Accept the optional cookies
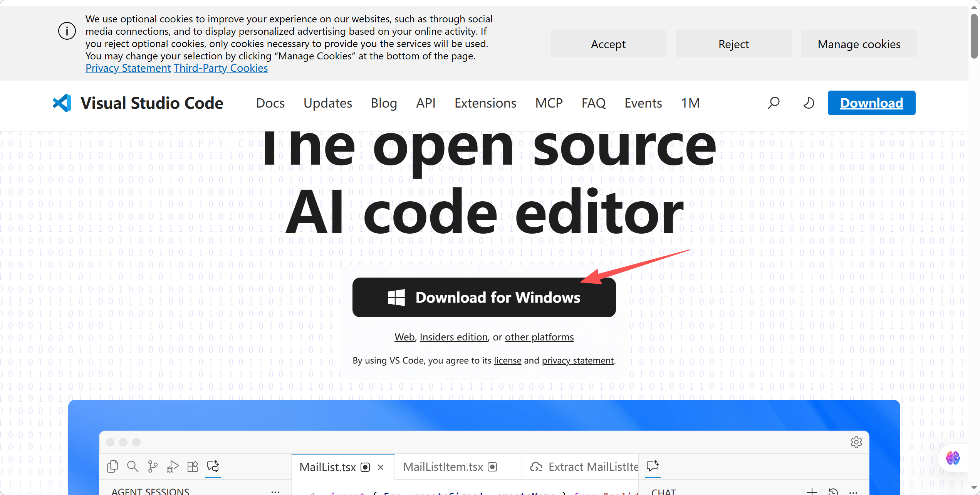Screen dimensions: 980x495 pyautogui.click(x=608, y=44)
